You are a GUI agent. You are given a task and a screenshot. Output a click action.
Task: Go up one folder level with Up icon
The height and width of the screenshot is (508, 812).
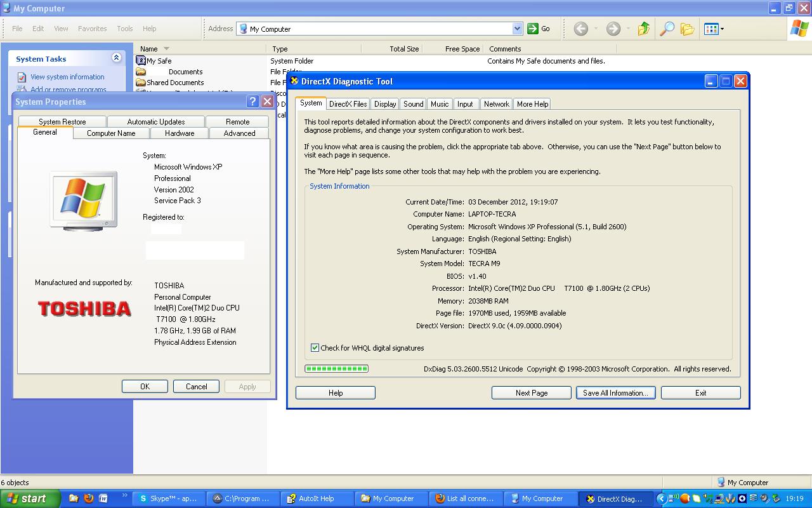(x=644, y=29)
